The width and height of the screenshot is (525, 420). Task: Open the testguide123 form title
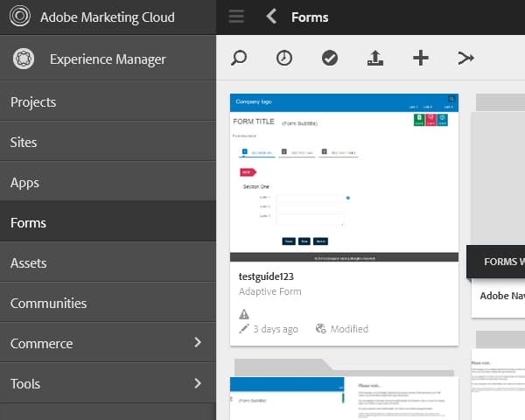click(x=266, y=276)
